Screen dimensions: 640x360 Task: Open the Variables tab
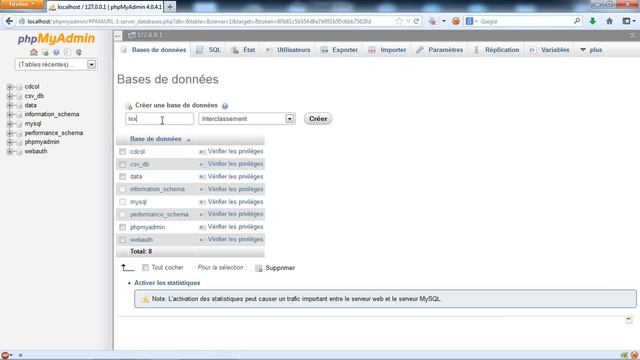pos(549,50)
